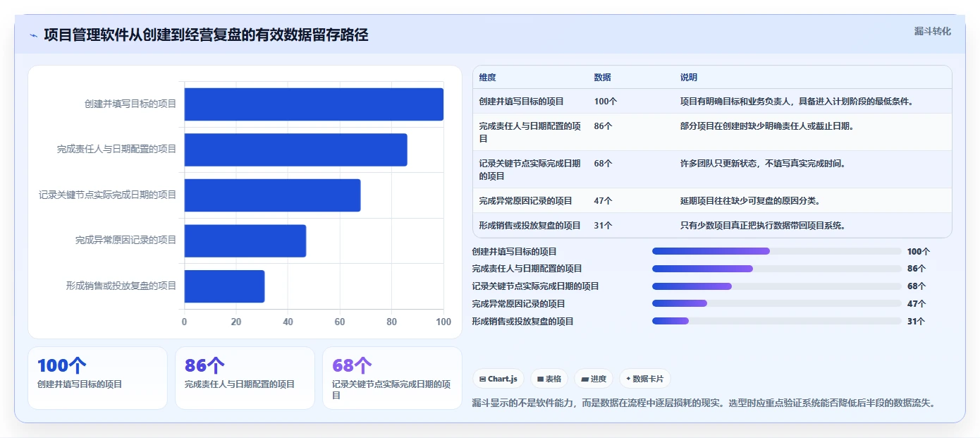Click the 86个 progress bar
The image size is (980, 438).
tap(777, 269)
